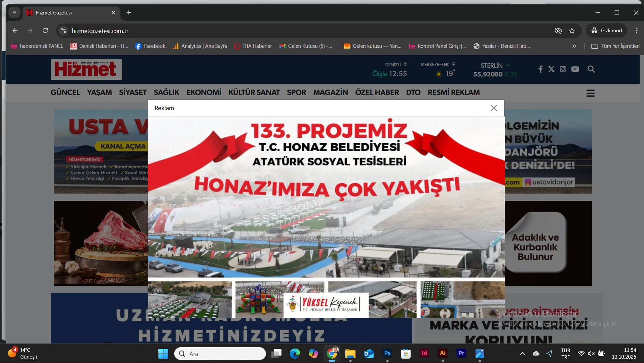This screenshot has width=644, height=363.
Task: Launch Photoshop from the taskbar
Action: [387, 353]
